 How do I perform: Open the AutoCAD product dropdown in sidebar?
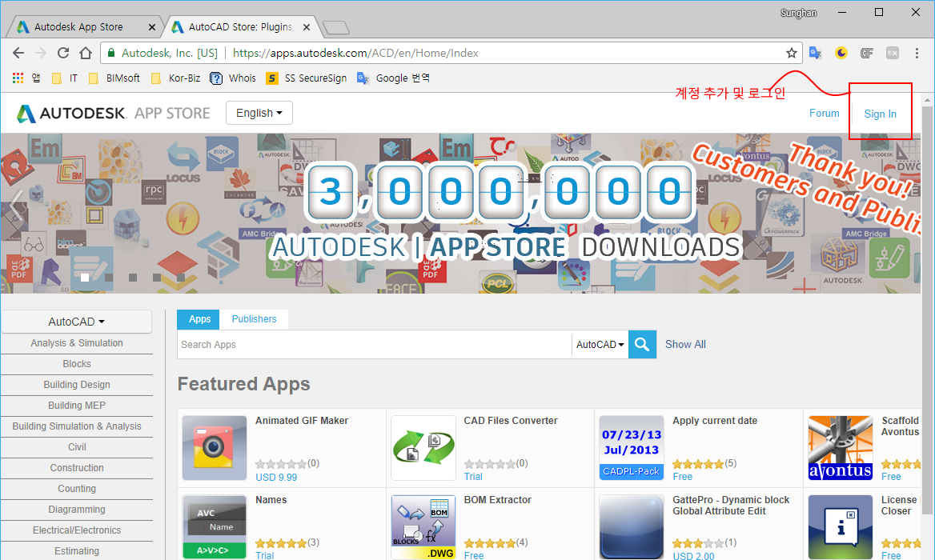tap(77, 322)
